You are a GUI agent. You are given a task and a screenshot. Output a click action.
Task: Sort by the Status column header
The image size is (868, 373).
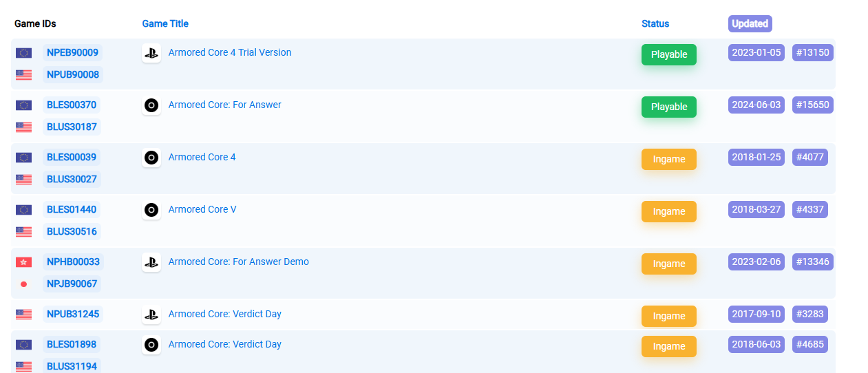point(655,23)
